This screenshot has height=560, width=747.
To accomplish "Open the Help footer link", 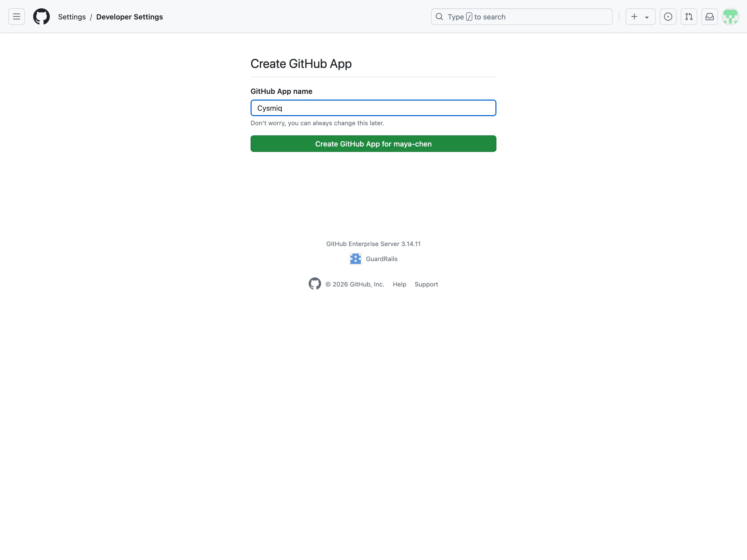I will click(399, 284).
